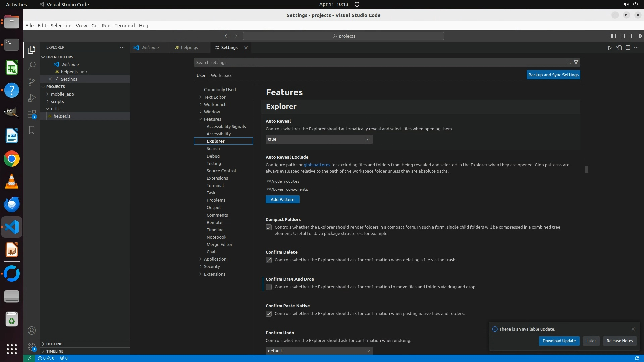Open the Search view in activity bar
The width and height of the screenshot is (644, 362).
click(x=32, y=65)
